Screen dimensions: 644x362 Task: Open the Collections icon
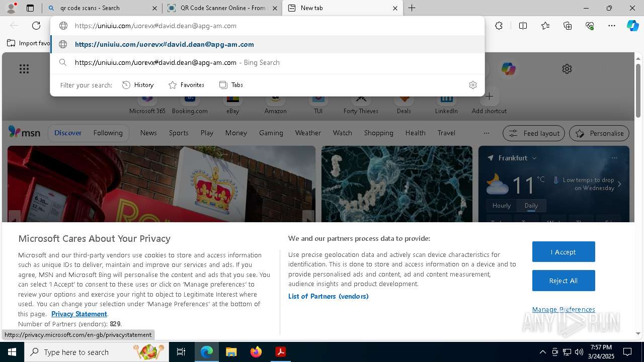(x=568, y=26)
